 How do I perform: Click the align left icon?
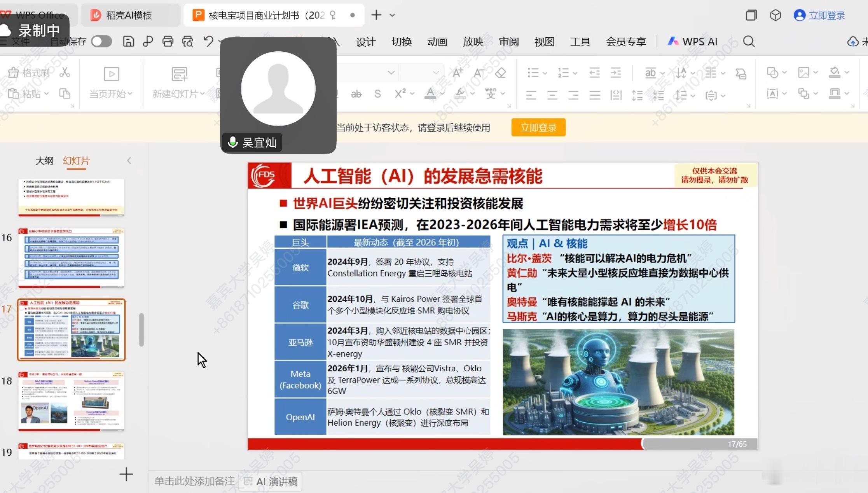tap(531, 94)
